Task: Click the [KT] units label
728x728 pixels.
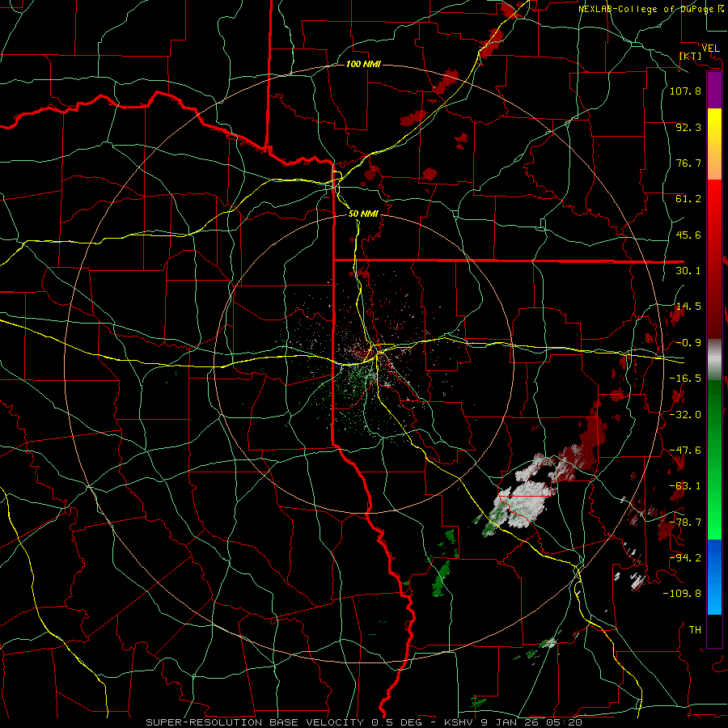Action: pyautogui.click(x=691, y=56)
